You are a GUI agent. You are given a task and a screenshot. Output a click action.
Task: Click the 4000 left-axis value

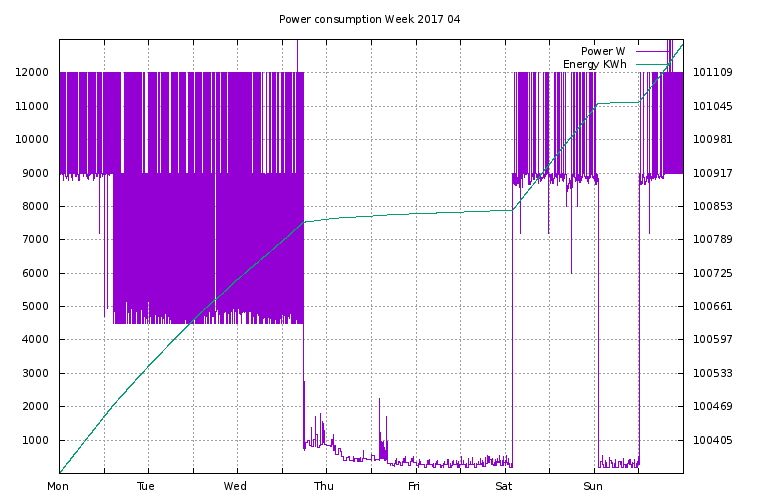tap(35, 339)
